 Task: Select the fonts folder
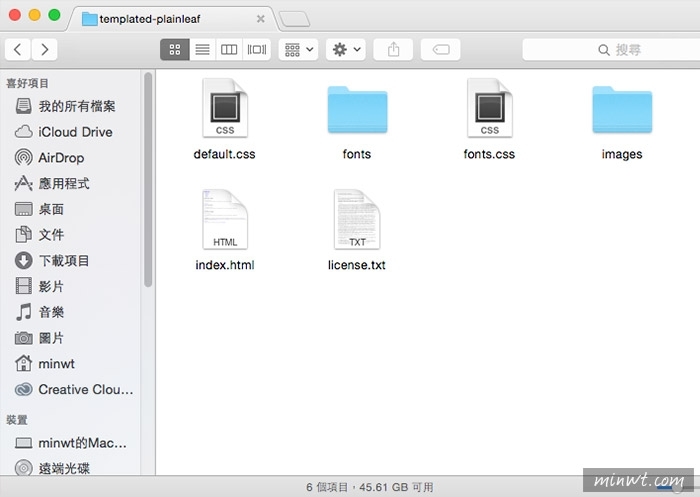pyautogui.click(x=356, y=110)
